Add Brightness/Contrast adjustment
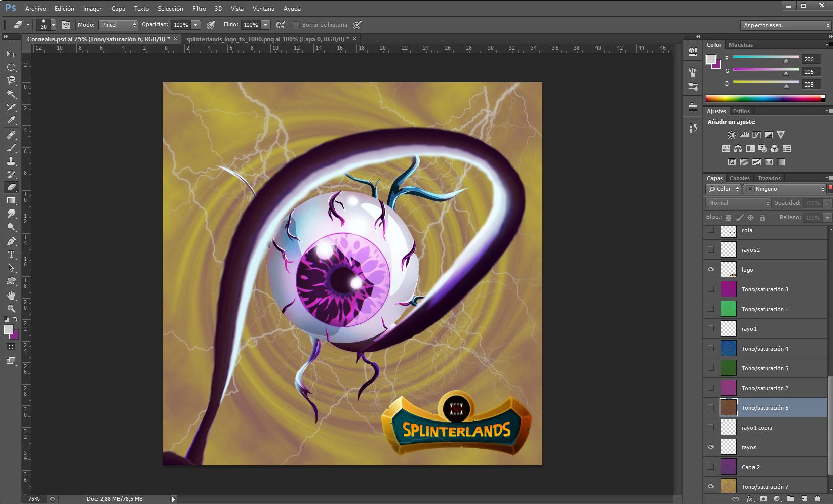 732,135
